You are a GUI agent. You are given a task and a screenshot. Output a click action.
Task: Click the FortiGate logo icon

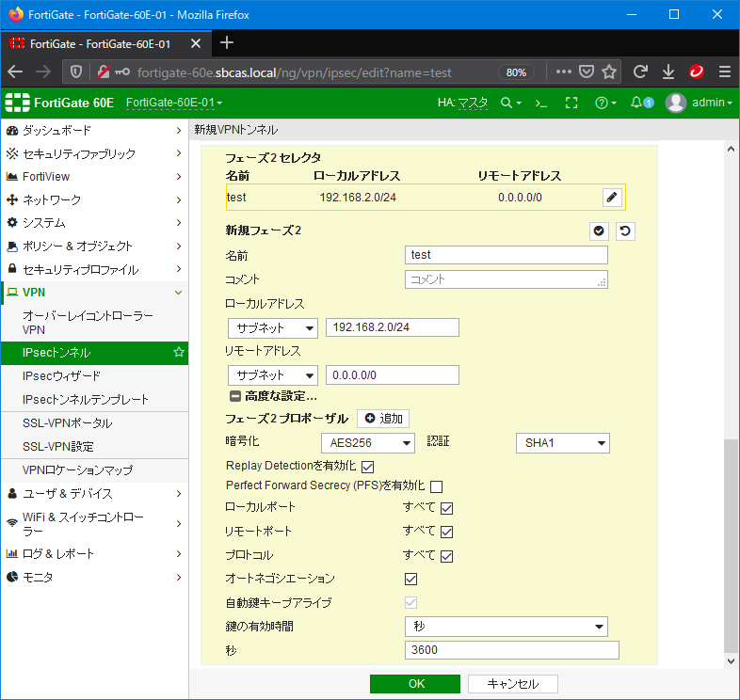[x=17, y=103]
